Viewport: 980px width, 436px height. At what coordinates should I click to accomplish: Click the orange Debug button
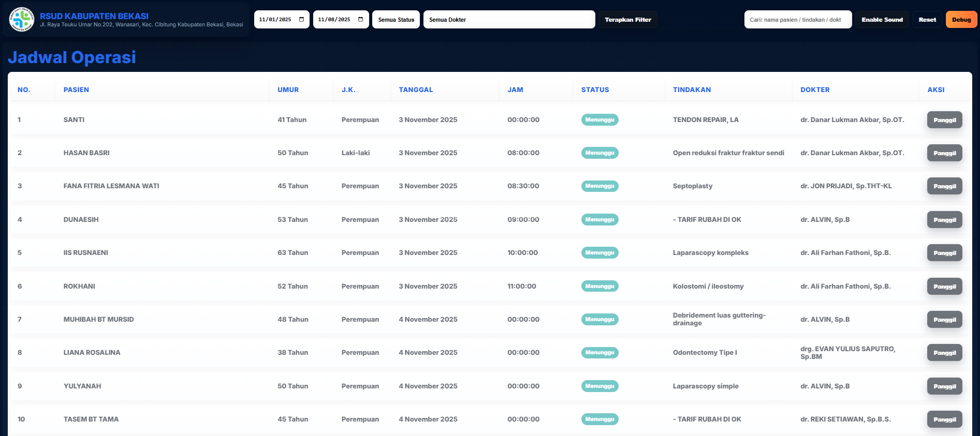tap(961, 20)
